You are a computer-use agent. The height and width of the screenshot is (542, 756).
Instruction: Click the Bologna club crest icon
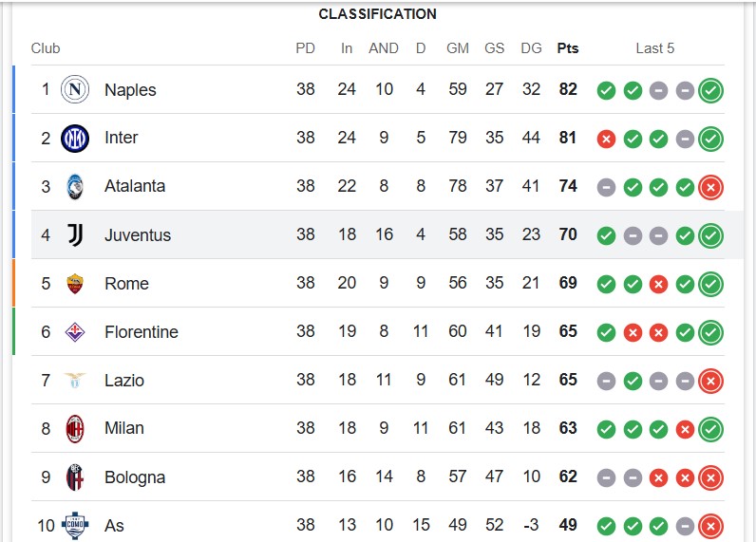point(75,477)
